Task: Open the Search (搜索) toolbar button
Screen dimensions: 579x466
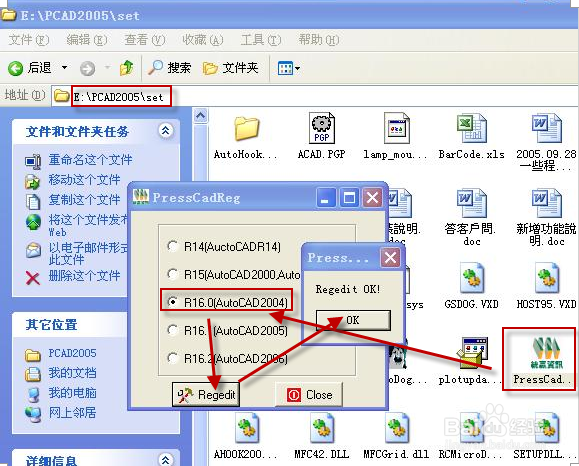Action: 169,68
